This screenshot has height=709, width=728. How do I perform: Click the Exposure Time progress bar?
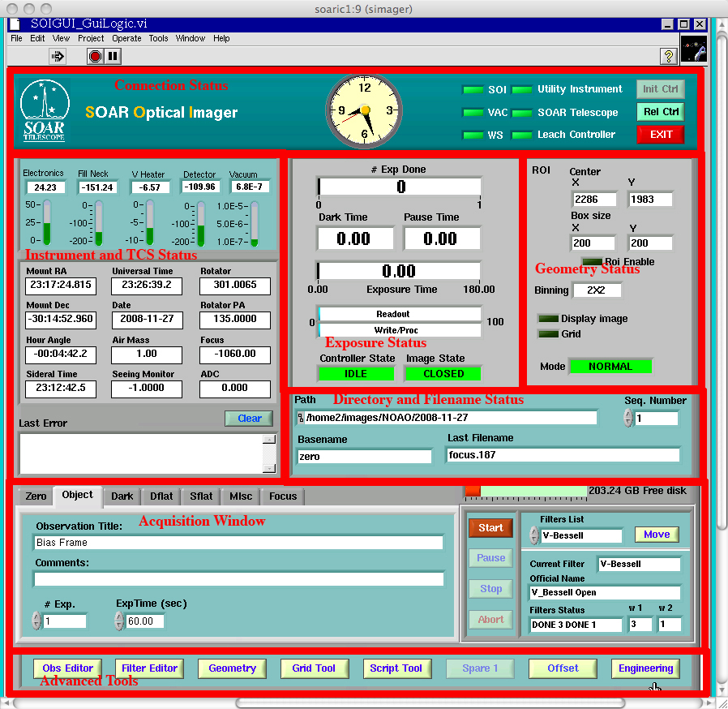tap(399, 271)
